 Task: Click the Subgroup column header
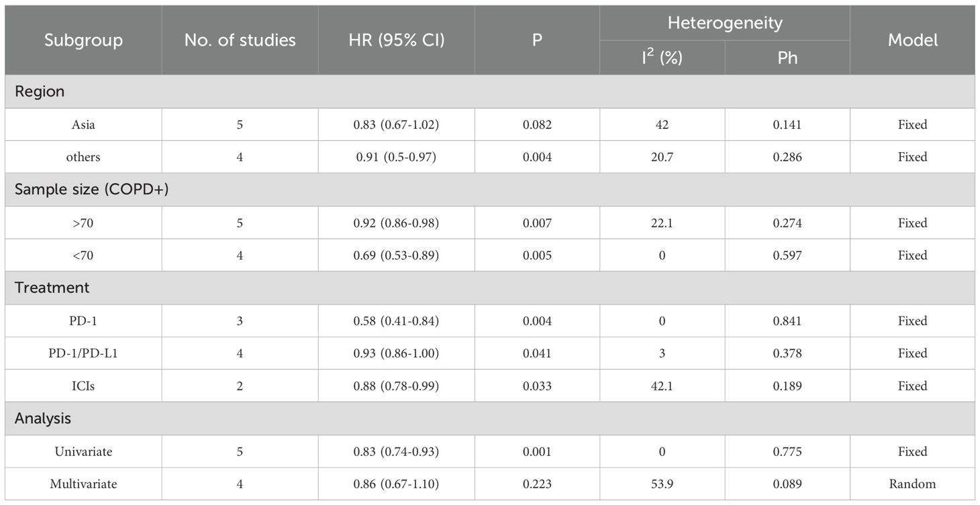tap(83, 40)
